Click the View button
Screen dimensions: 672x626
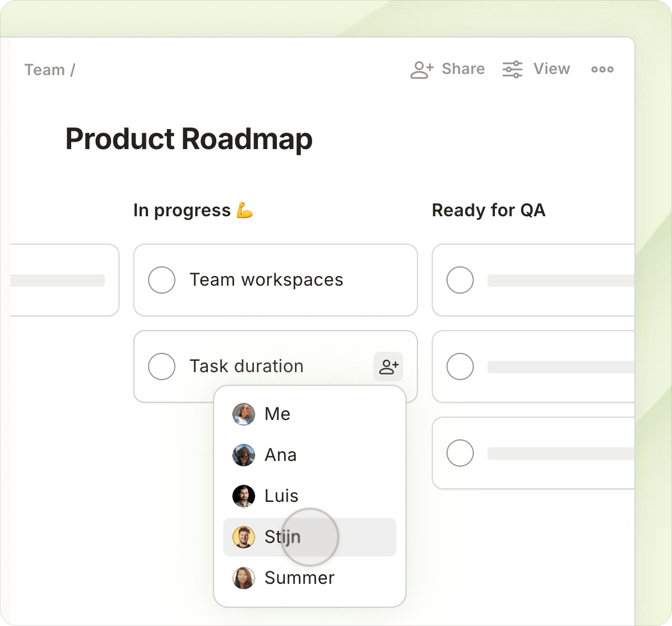551,69
